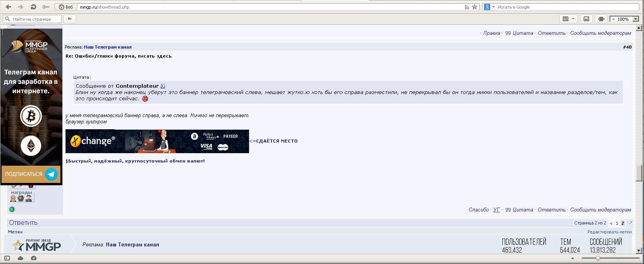
Task: Click the Искать в Google search field
Action: pyautogui.click(x=568, y=7)
